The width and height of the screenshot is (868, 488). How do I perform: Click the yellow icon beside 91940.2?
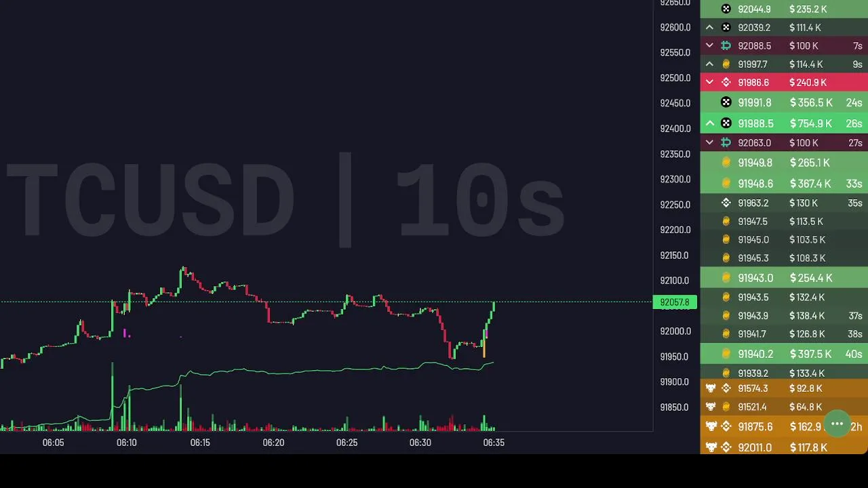726,354
